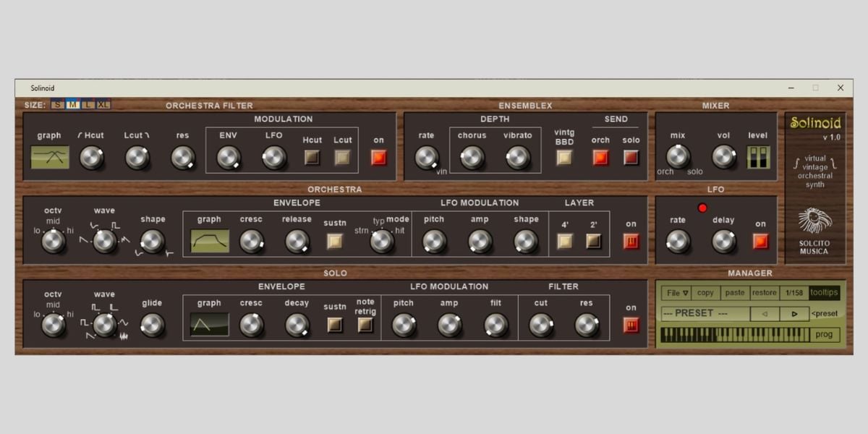The height and width of the screenshot is (434, 868).
Task: Toggle the tooltips button
Action: point(825,293)
